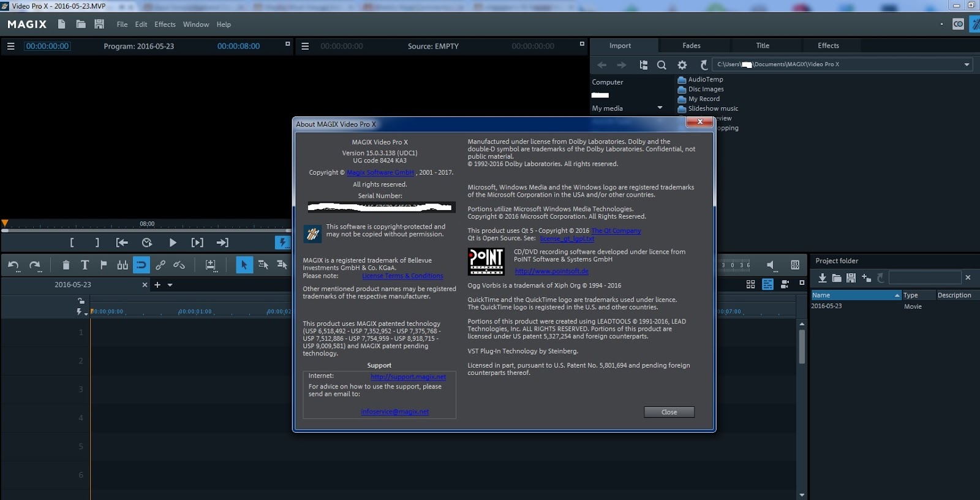This screenshot has height=500, width=980.
Task: Open the File menu
Action: coord(123,25)
